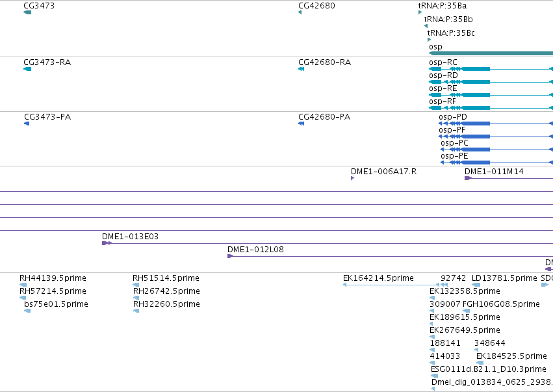Viewport: 553px width, 392px height.
Task: Click the osp gene bar
Action: coord(491,53)
